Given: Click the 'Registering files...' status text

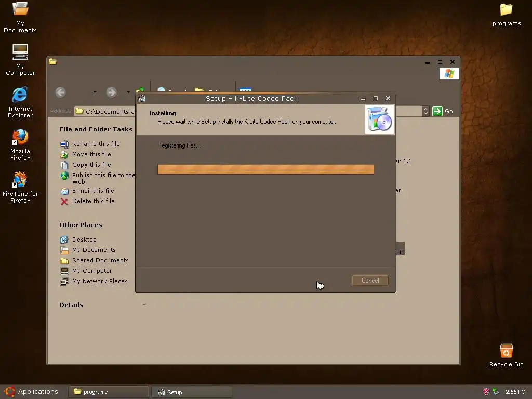Looking at the screenshot, I should point(179,145).
